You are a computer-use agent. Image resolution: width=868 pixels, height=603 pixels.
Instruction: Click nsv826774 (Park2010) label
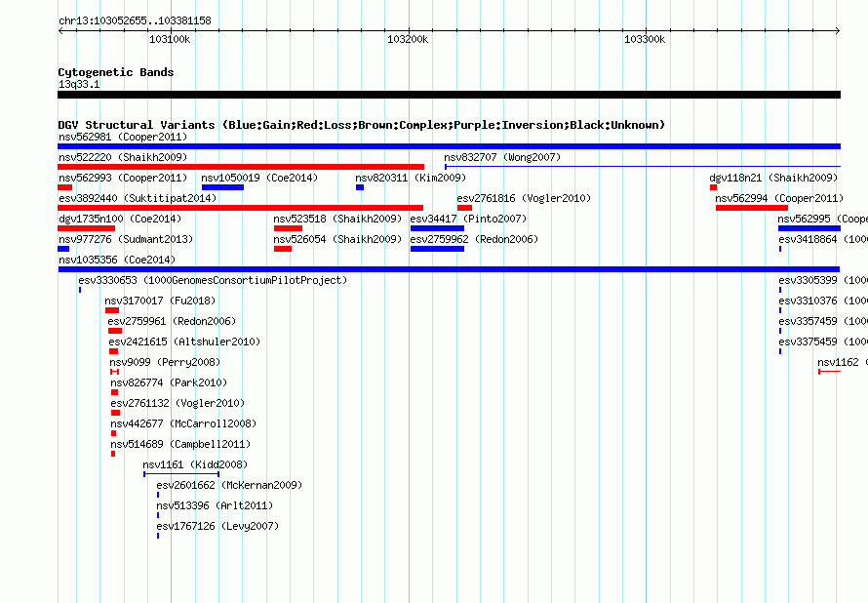(169, 382)
